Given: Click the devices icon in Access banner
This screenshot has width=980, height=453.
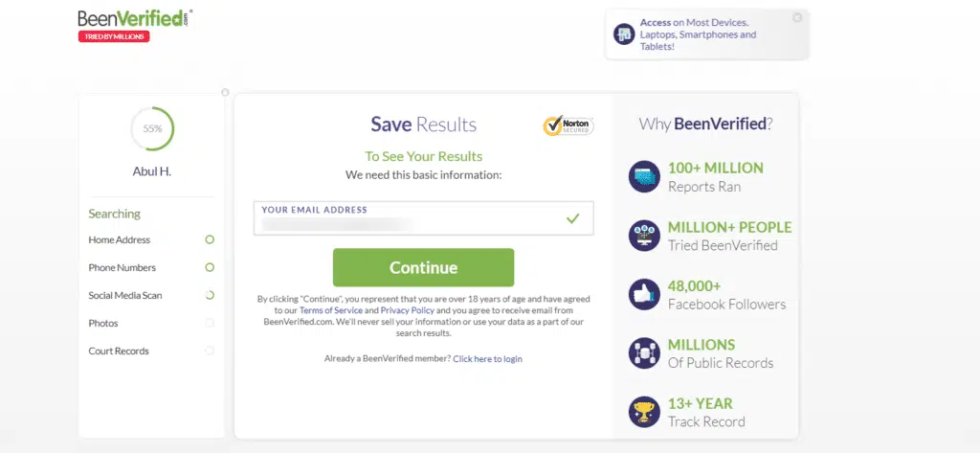Looking at the screenshot, I should pos(624,34).
